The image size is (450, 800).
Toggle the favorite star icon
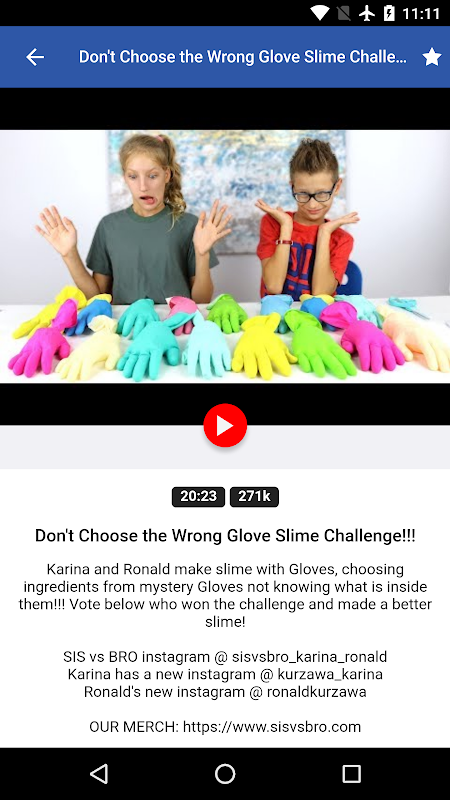(x=432, y=57)
